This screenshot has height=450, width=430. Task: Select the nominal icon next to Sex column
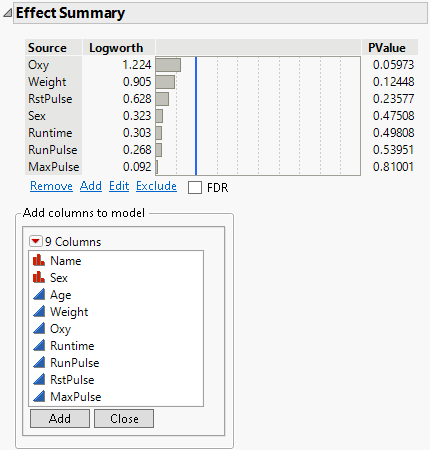tap(39, 277)
